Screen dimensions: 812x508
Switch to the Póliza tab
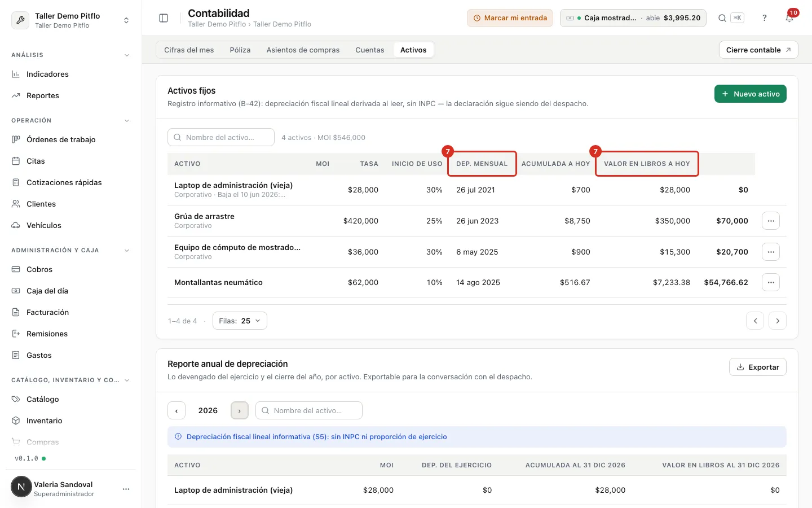[240, 50]
